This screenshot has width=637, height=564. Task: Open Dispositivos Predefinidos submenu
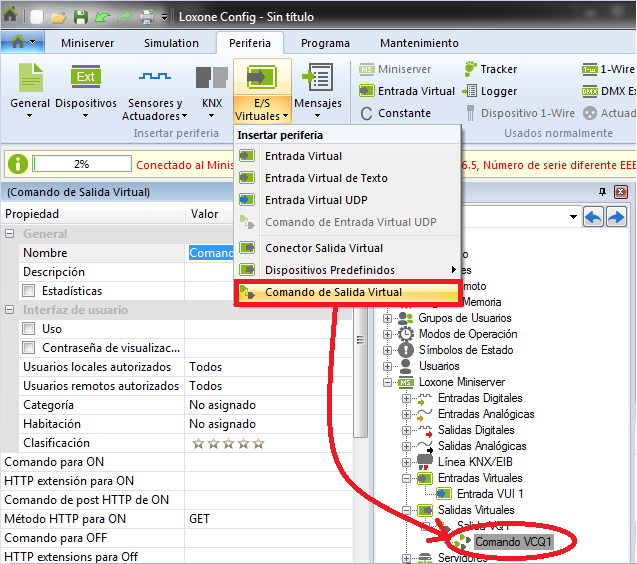coord(348,270)
